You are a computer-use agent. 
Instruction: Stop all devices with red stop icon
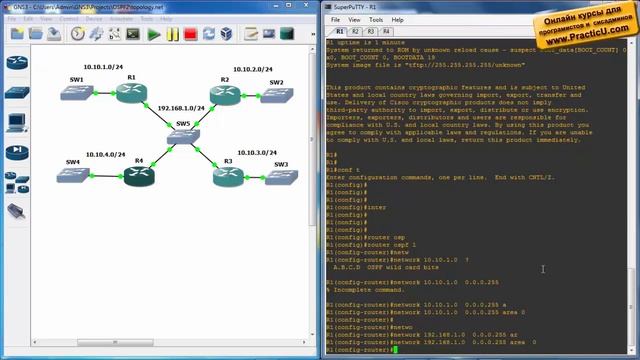click(190, 34)
